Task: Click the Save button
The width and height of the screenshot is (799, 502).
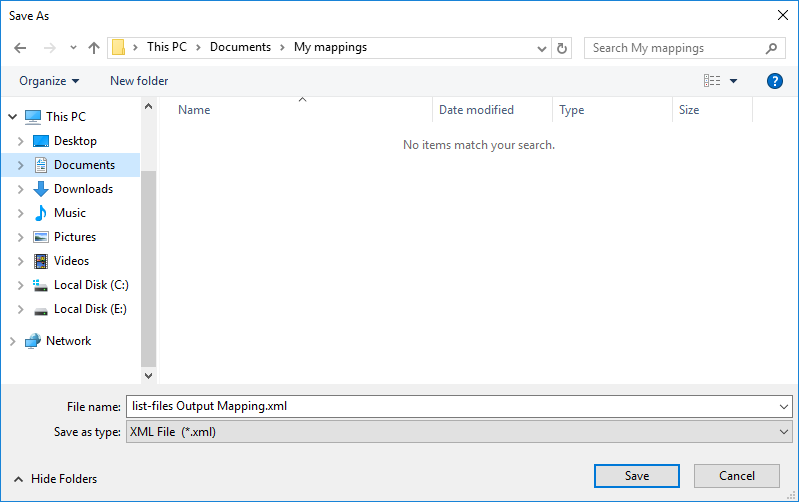Action: [x=636, y=476]
